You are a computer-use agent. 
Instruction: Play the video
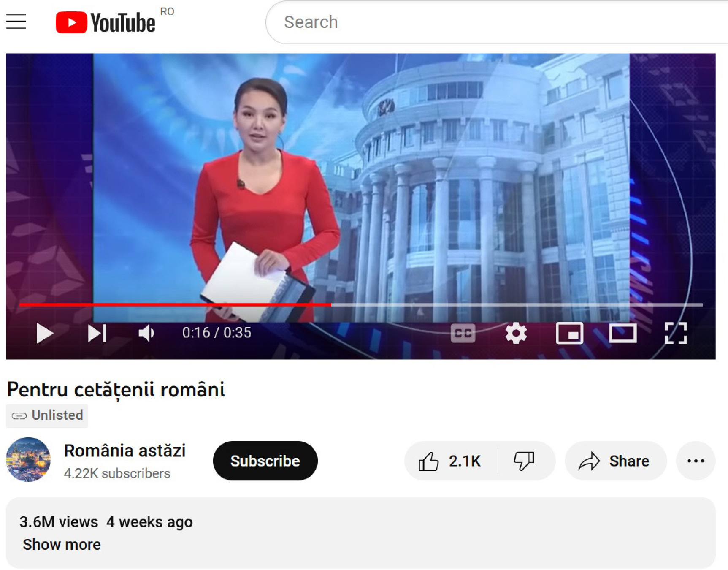tap(44, 333)
